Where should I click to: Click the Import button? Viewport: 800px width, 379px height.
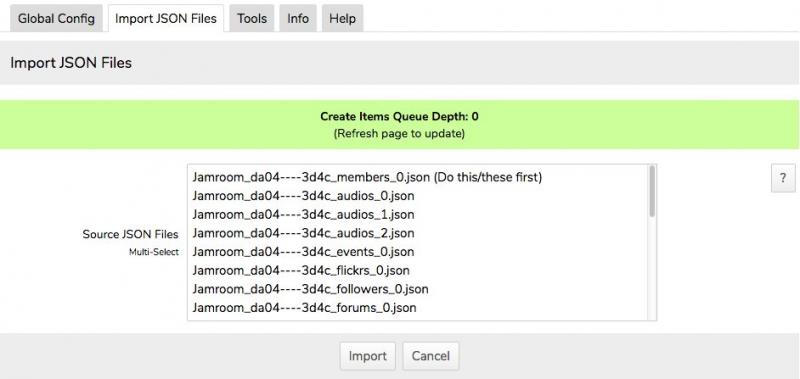pyautogui.click(x=367, y=356)
